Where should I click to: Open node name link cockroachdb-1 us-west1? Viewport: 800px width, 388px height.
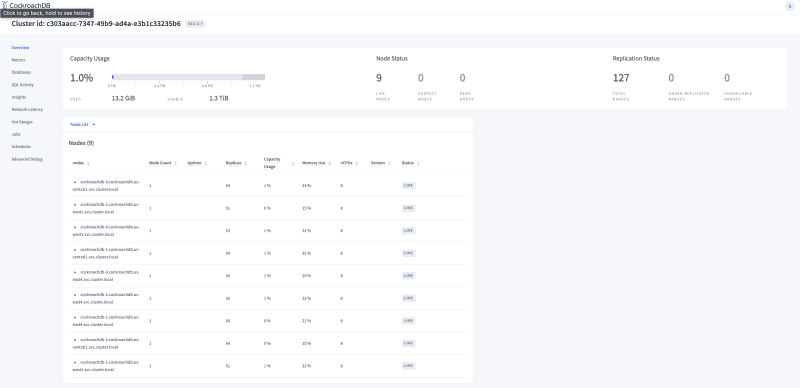point(106,366)
